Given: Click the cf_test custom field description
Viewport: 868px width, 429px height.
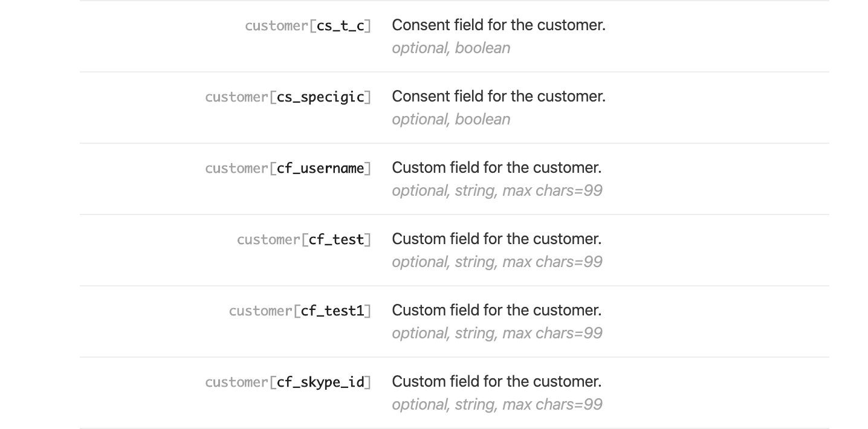Looking at the screenshot, I should 497,239.
